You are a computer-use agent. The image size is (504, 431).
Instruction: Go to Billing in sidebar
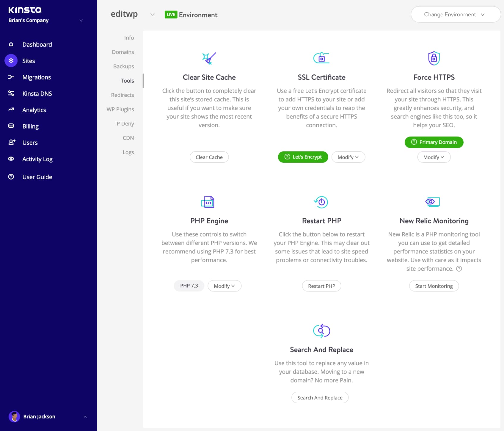pos(31,126)
